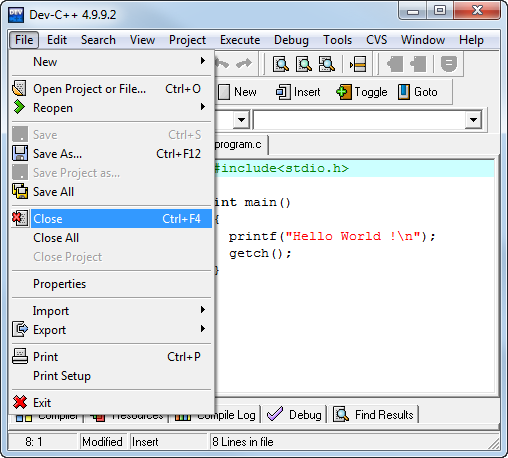Image resolution: width=508 pixels, height=458 pixels.
Task: Click the getch(); code line
Action: click(x=260, y=253)
